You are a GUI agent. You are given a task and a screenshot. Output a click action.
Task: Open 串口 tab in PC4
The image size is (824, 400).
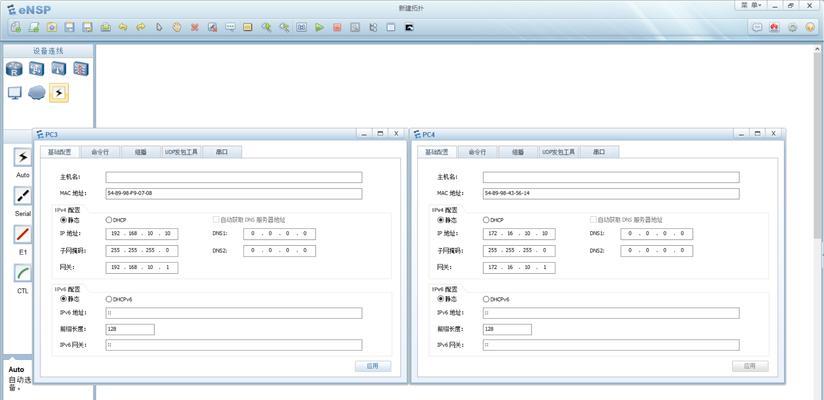click(600, 152)
